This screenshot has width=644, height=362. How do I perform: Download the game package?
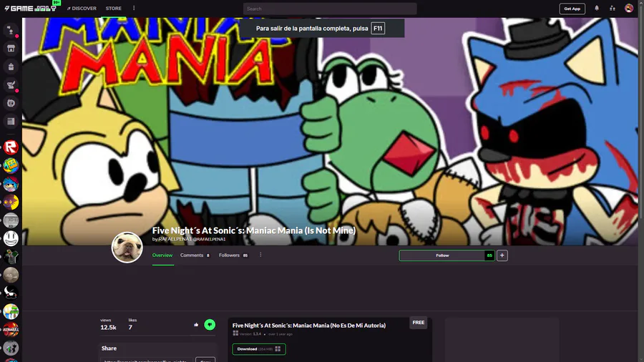(x=259, y=349)
